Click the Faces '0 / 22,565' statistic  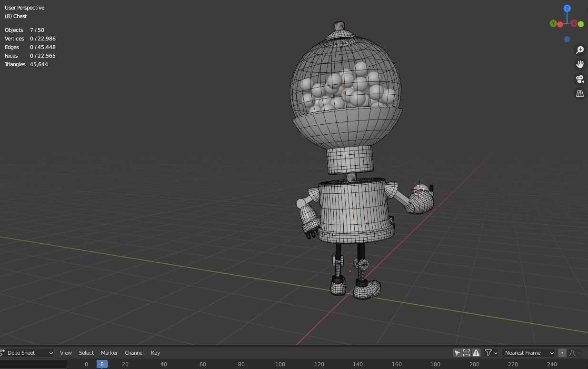[43, 56]
